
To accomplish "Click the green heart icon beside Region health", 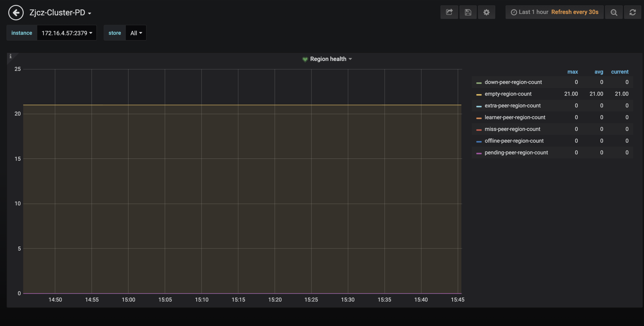I will (x=305, y=59).
